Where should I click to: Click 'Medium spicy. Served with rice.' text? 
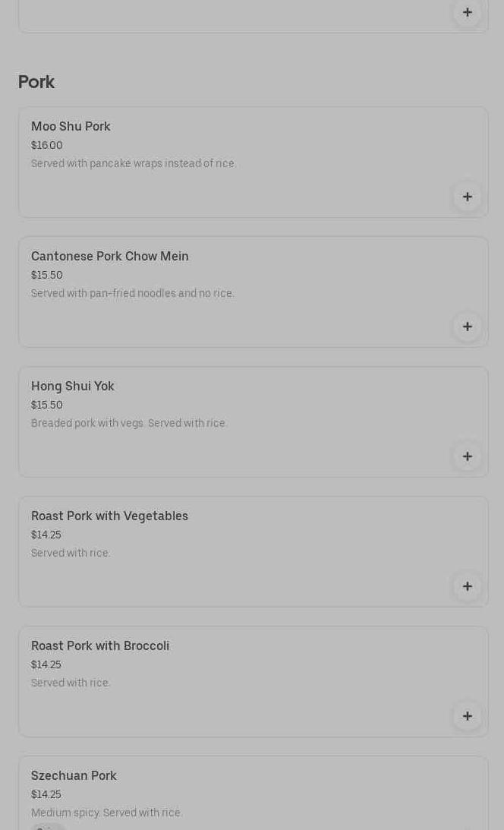pyautogui.click(x=106, y=813)
